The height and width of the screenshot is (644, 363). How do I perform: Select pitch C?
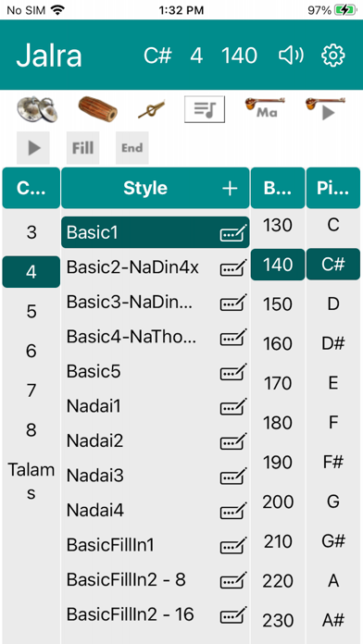(x=333, y=225)
